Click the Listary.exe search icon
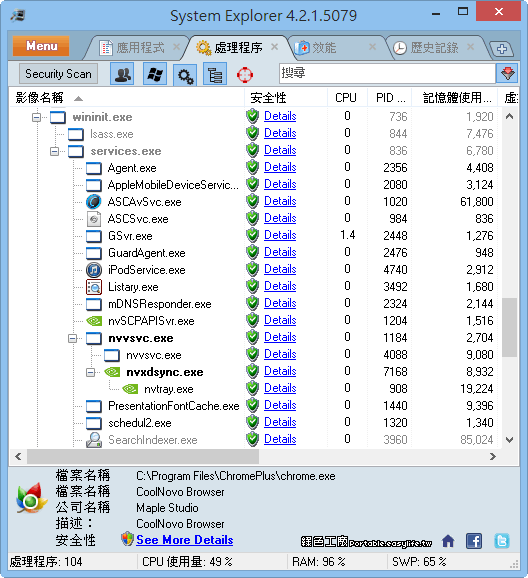Image resolution: width=528 pixels, height=578 pixels. pyautogui.click(x=94, y=287)
